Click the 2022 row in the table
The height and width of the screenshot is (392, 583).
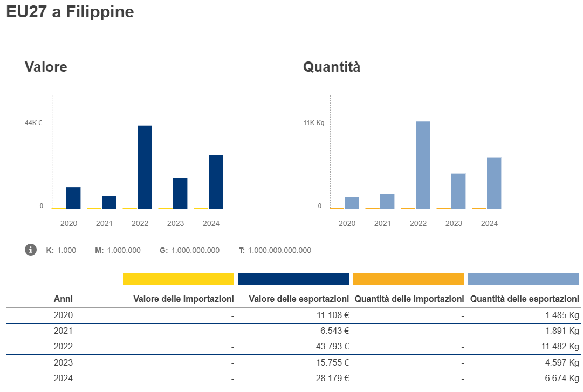click(63, 347)
